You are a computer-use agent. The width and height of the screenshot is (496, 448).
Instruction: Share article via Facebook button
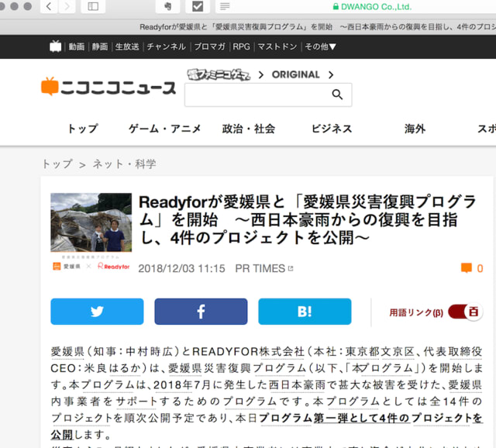[x=201, y=312]
